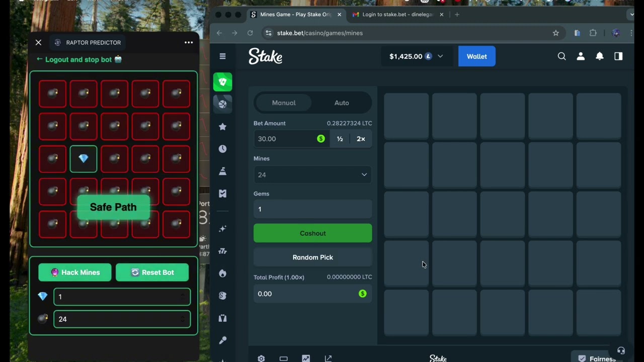The width and height of the screenshot is (644, 362).
Task: Open the flame icon in Stake sidebar
Action: point(222,274)
